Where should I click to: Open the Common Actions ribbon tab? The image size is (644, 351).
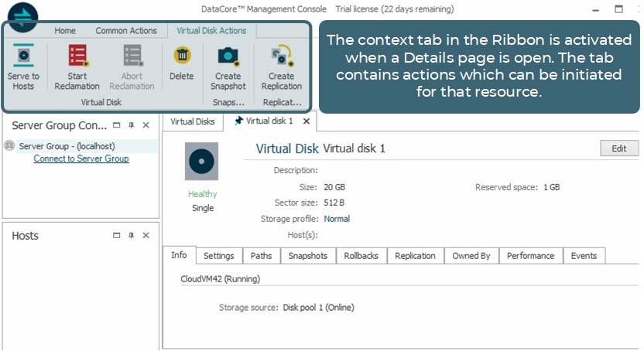point(125,31)
